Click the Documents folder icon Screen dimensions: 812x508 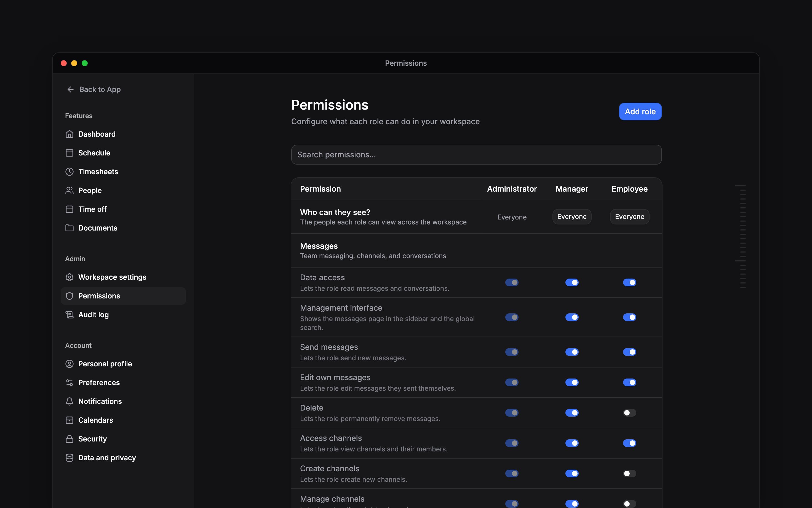click(x=70, y=228)
